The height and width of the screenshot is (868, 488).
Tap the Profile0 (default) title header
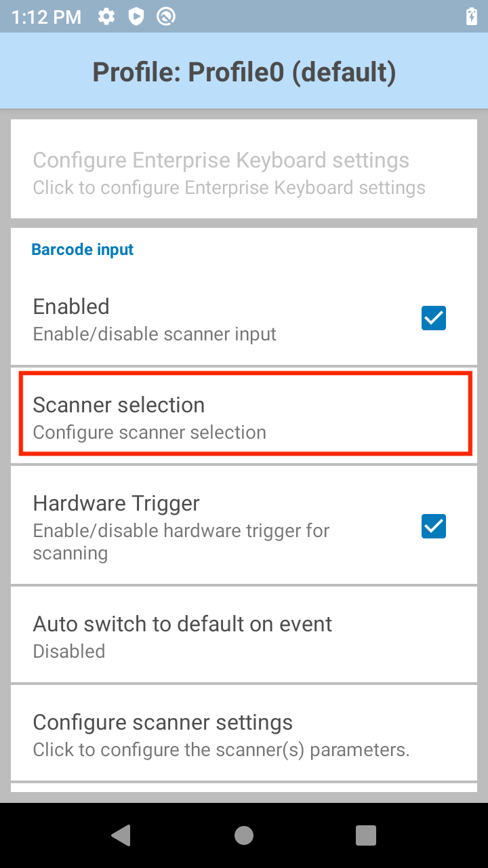244,71
